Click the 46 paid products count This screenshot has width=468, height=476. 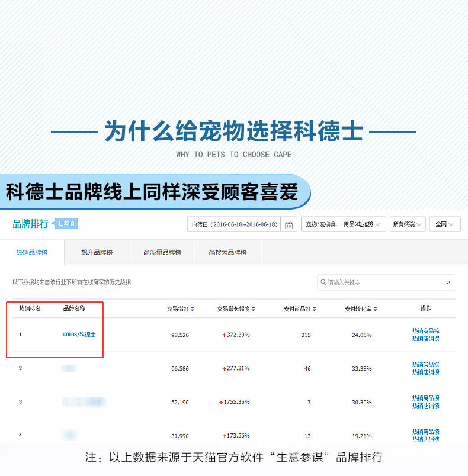point(307,369)
